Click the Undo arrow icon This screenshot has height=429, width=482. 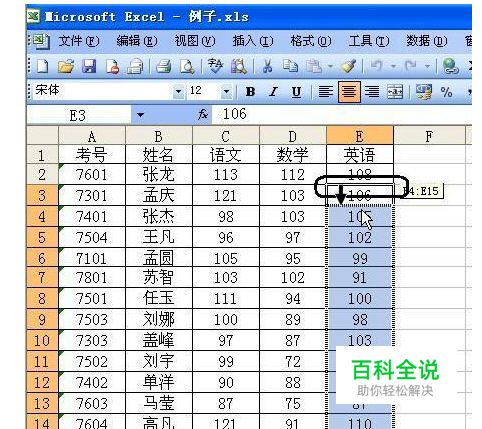[376, 66]
